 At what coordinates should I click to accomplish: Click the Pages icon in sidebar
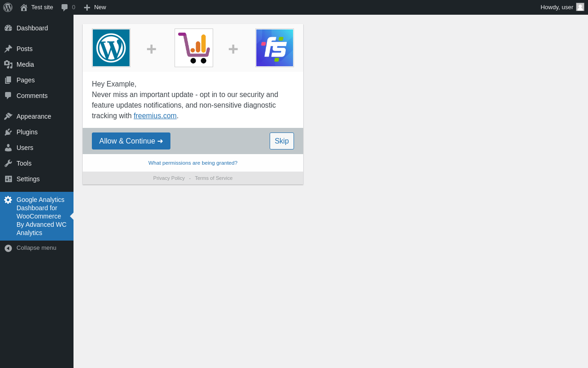pos(8,80)
